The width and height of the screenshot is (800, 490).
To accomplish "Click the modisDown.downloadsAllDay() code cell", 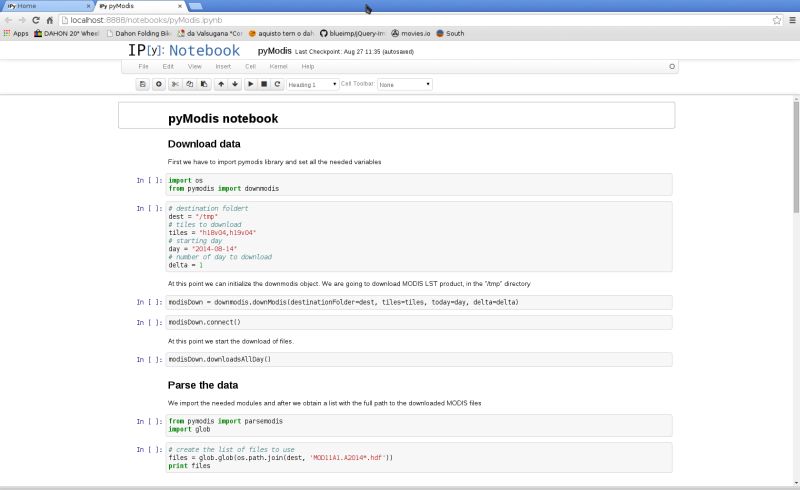I will tap(419, 359).
